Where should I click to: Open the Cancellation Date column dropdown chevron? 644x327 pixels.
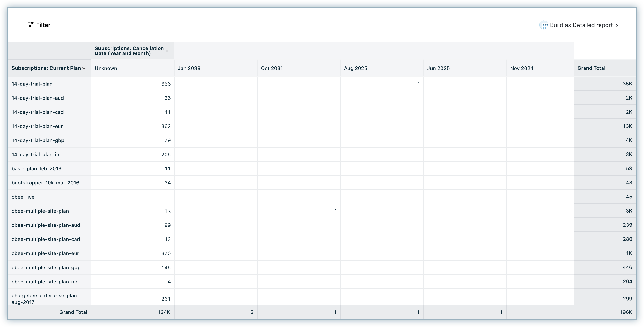click(167, 51)
